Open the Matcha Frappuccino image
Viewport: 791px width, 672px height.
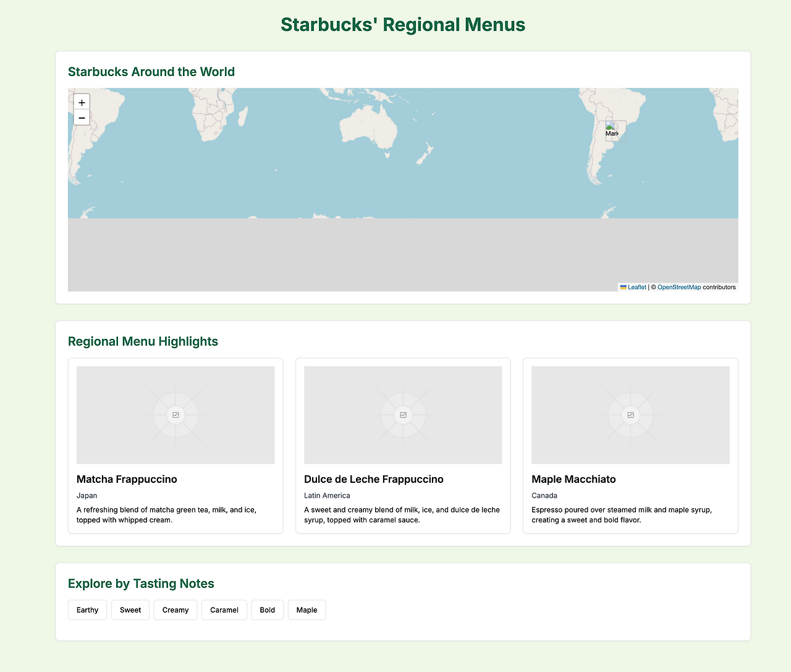(176, 415)
